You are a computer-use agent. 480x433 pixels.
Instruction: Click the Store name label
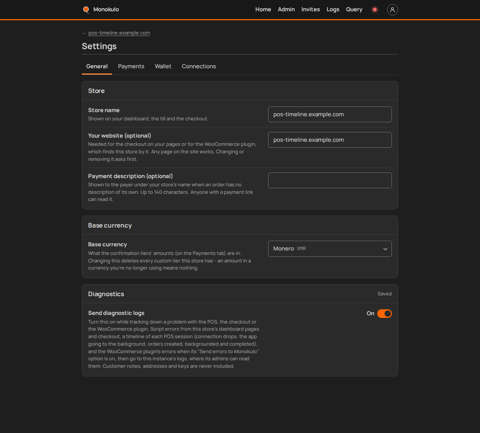(104, 110)
